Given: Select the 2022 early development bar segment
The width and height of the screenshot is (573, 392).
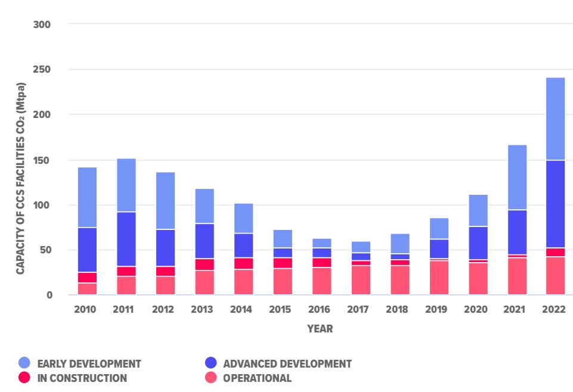Looking at the screenshot, I should pyautogui.click(x=556, y=119).
